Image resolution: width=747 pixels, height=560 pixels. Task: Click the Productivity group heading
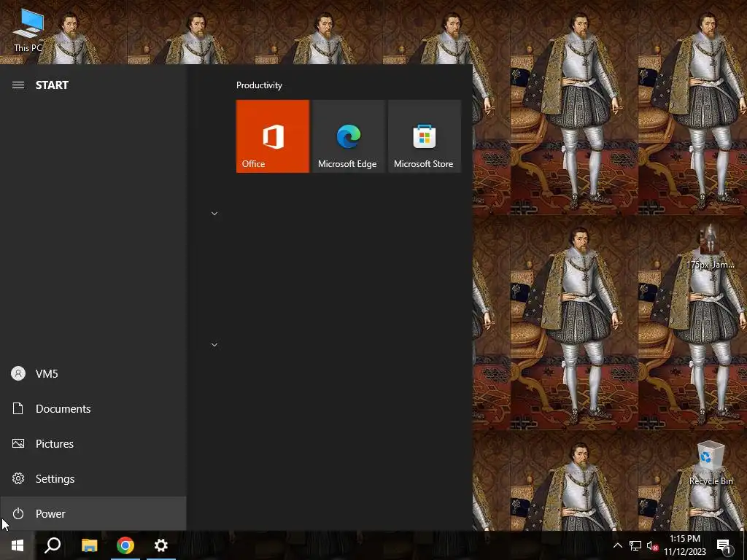pos(259,85)
